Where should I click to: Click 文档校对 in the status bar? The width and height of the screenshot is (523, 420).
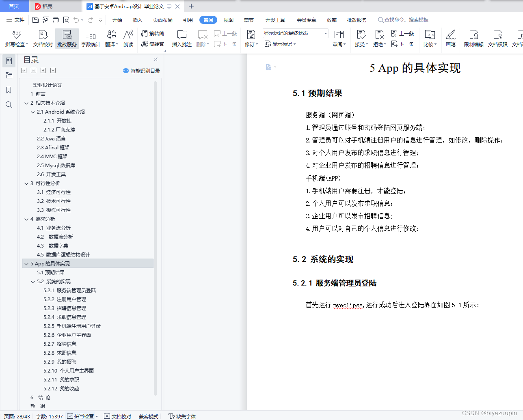click(x=118, y=416)
